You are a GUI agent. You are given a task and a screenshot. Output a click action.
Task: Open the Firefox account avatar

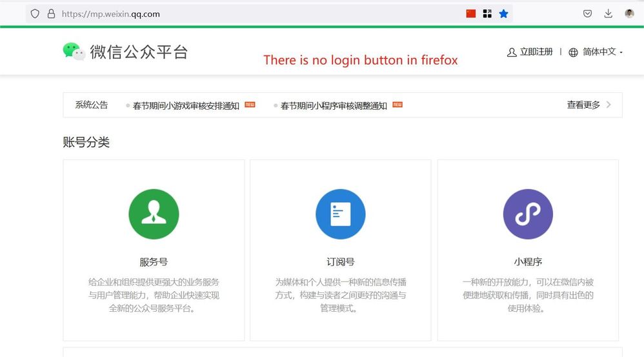(x=629, y=14)
